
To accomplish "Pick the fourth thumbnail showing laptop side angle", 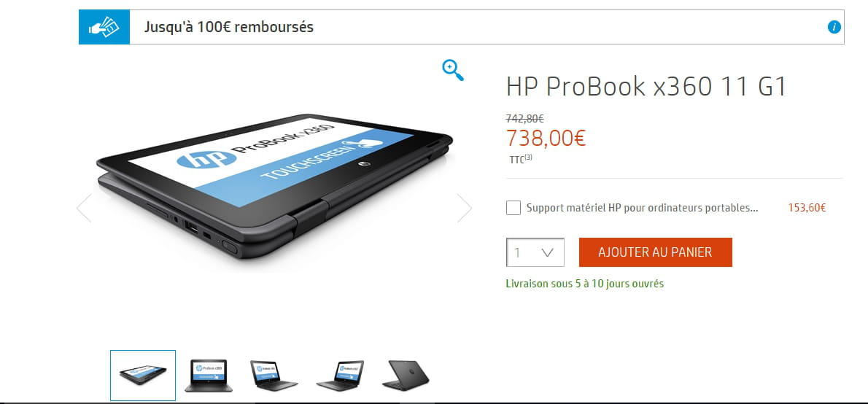I will point(340,376).
